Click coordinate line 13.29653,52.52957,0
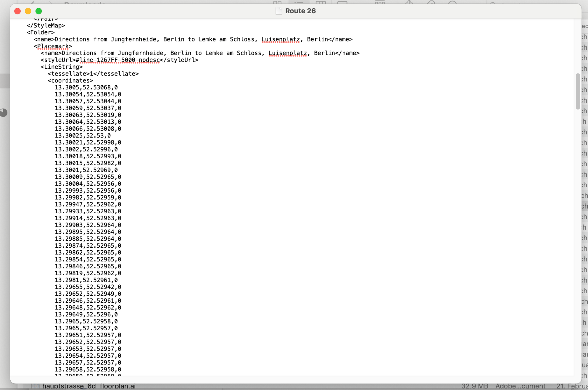 pyautogui.click(x=88, y=349)
